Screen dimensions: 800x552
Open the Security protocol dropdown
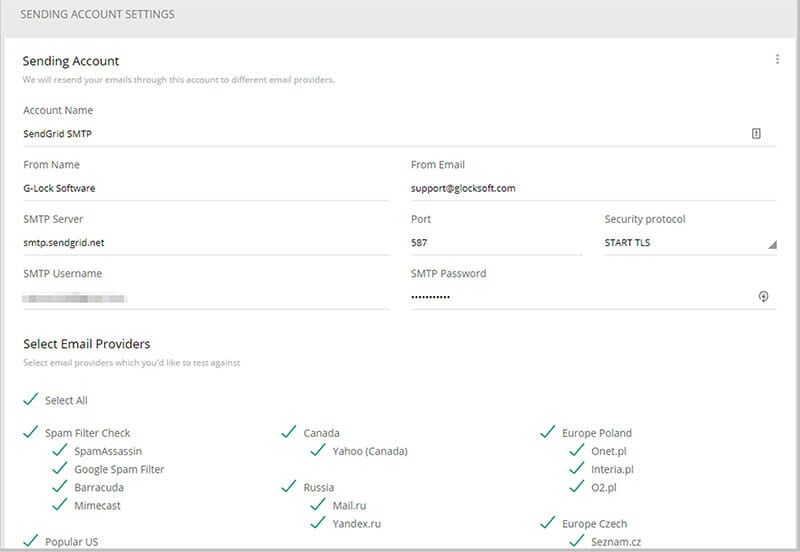pyautogui.click(x=690, y=243)
